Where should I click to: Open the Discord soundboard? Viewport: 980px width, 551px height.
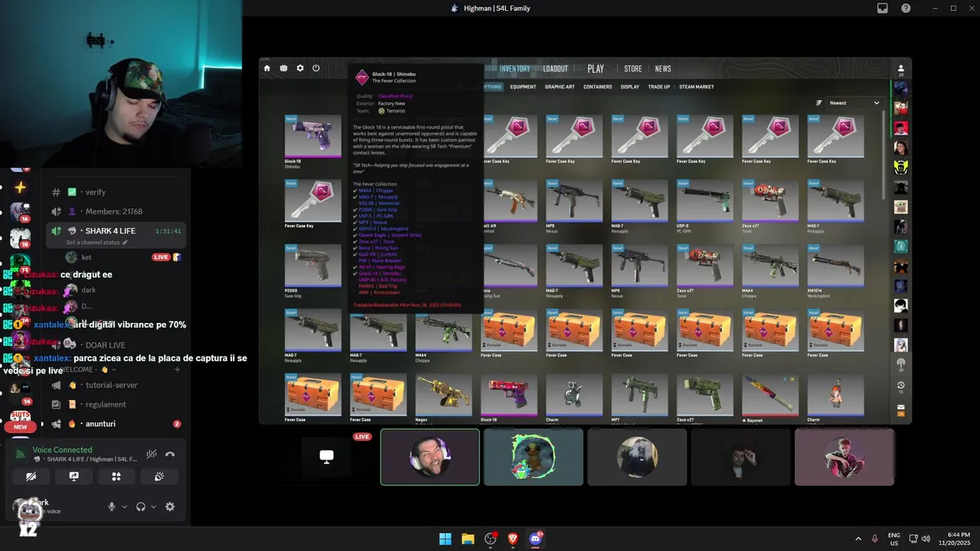pos(159,476)
